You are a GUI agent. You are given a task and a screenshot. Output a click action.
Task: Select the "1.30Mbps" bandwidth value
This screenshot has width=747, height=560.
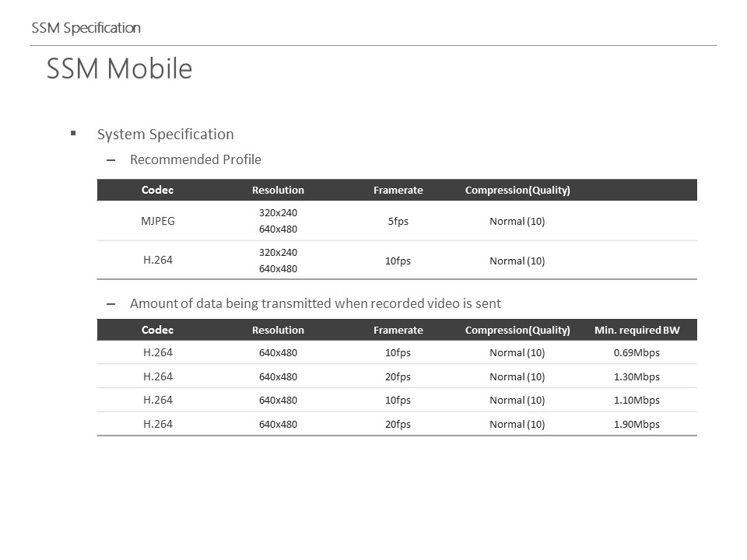[x=637, y=376]
